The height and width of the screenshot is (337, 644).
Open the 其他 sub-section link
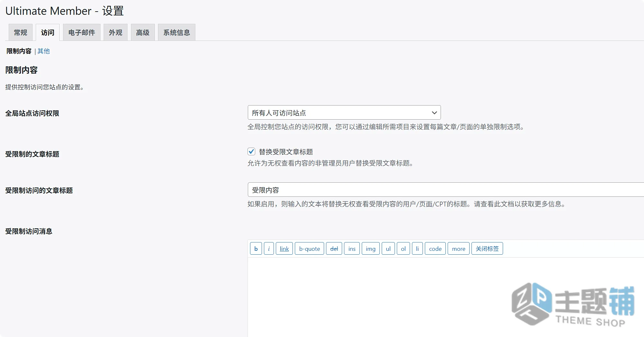tap(44, 51)
